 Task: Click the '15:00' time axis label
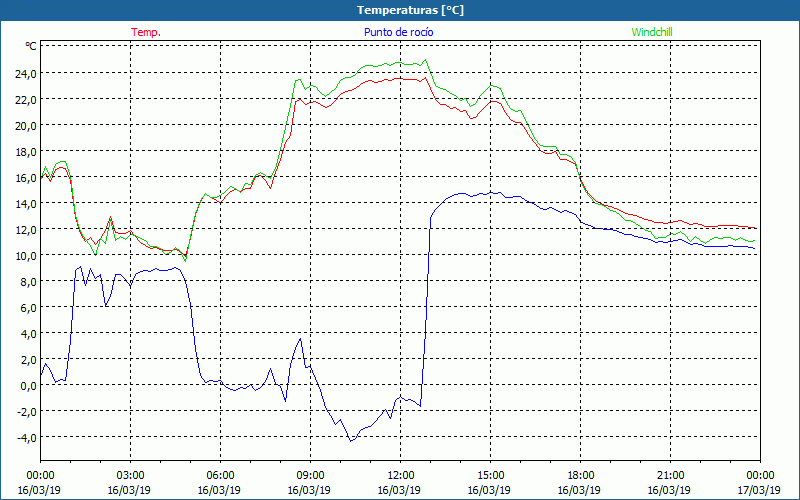point(490,476)
